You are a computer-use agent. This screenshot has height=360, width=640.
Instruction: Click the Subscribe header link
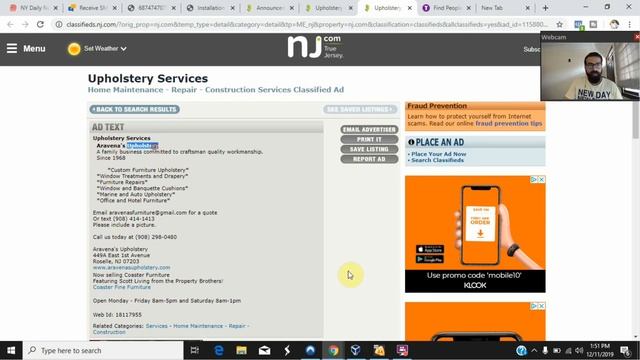(x=532, y=49)
